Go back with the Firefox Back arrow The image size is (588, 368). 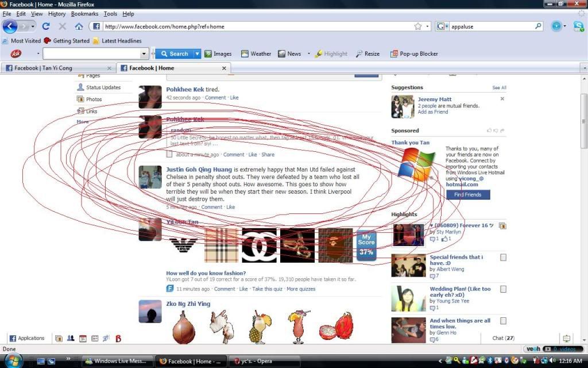point(10,26)
